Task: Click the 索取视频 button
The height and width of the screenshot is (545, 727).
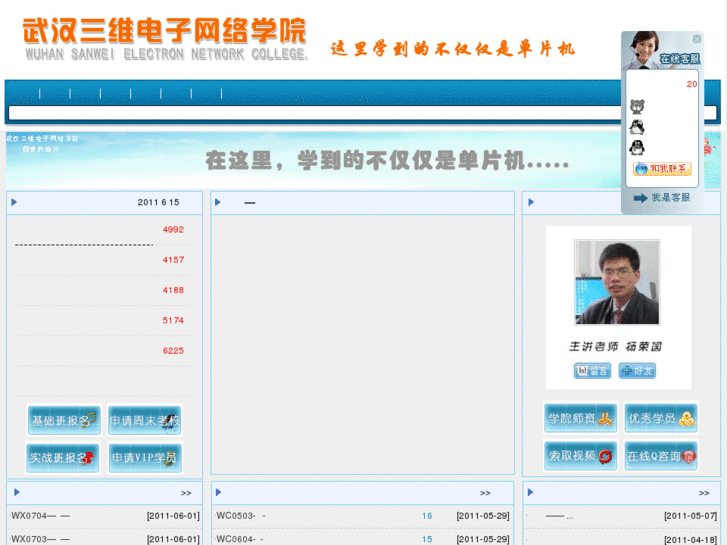Action: [x=580, y=456]
